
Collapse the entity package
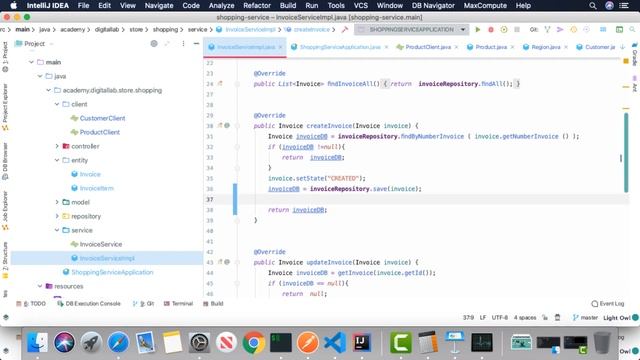(57, 160)
